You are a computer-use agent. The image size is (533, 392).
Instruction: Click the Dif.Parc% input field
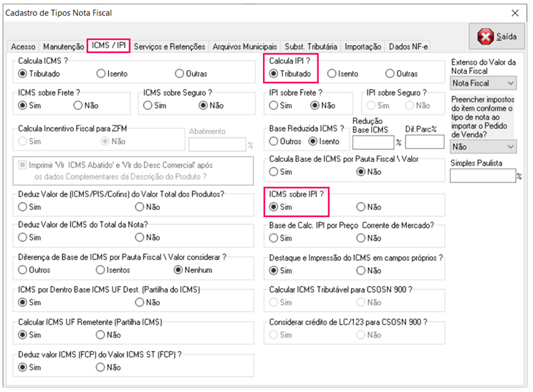pos(424,141)
